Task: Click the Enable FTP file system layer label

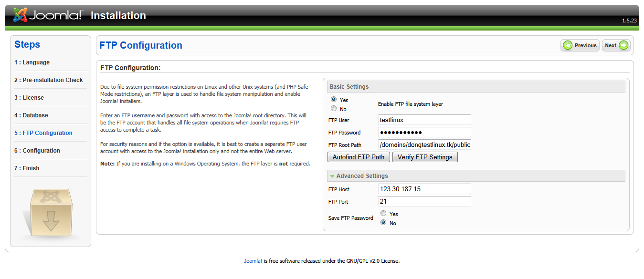Action: tap(411, 104)
